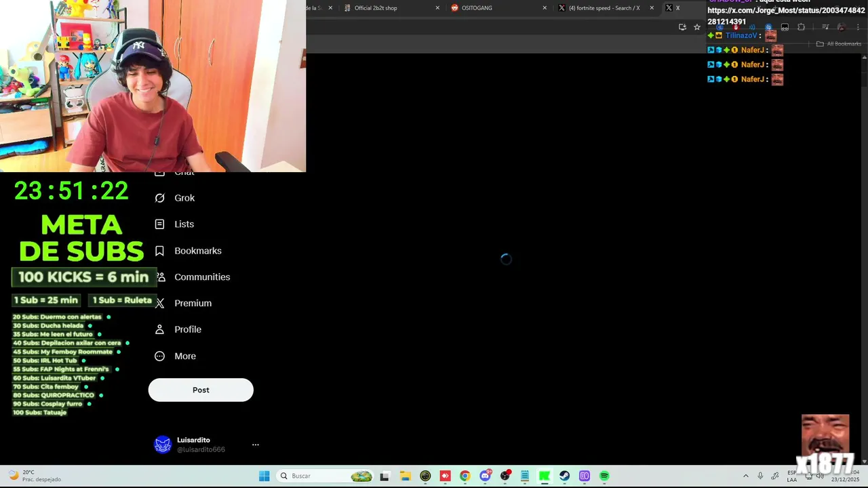Click the Bookmarks ribbon icon
Image resolution: width=868 pixels, height=488 pixels.
point(159,251)
